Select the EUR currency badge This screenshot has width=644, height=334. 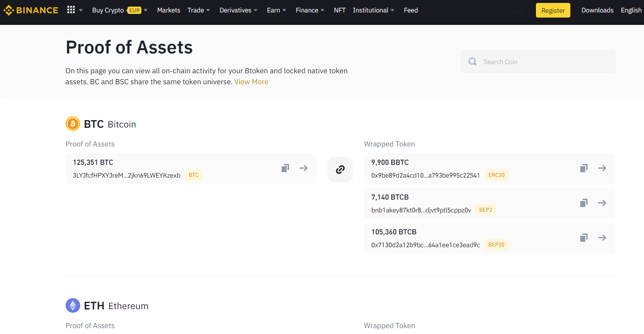(x=134, y=10)
